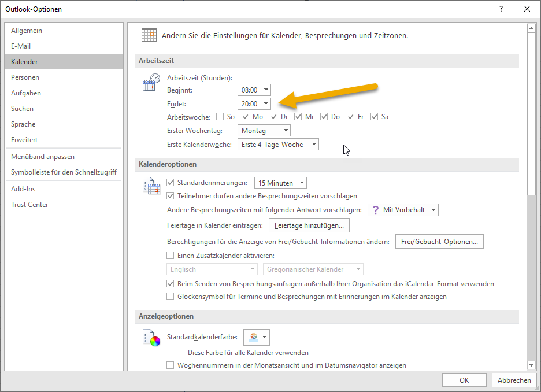Open the Suchen options category
Image resolution: width=541 pixels, height=392 pixels.
coord(64,108)
